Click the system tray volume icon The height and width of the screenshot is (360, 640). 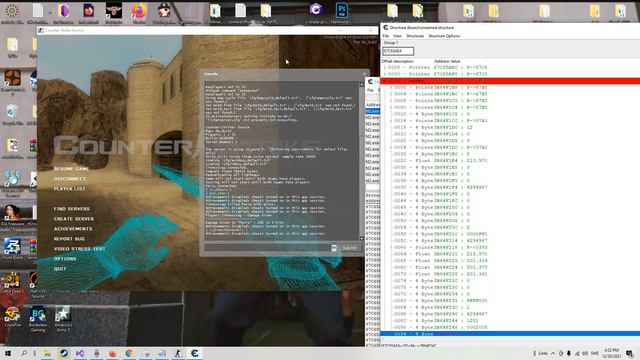pyautogui.click(x=585, y=353)
